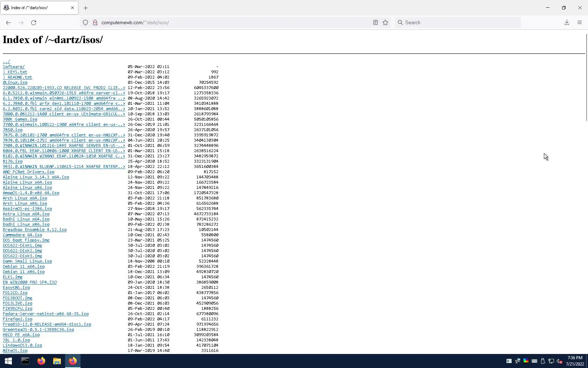Download ELKS.img
The width and height of the screenshot is (588, 368).
13,277
